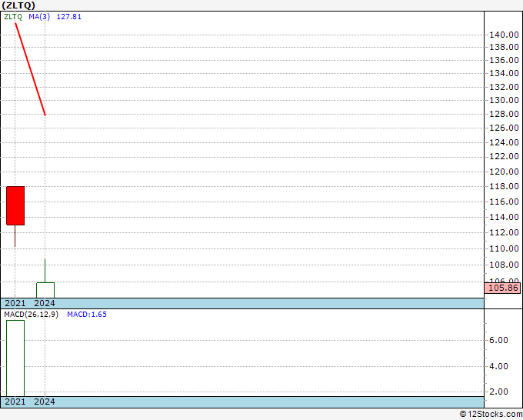
Task: Click the 140.00 price axis label
Action: tap(504, 35)
